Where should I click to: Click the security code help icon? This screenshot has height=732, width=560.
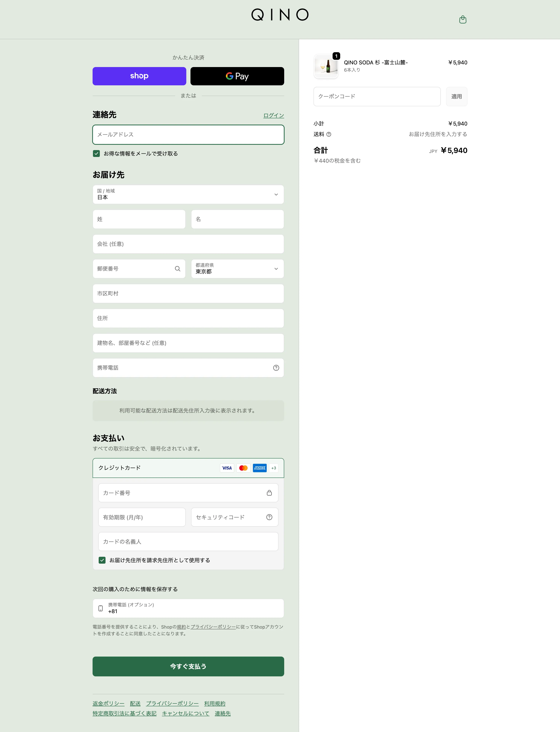point(269,517)
